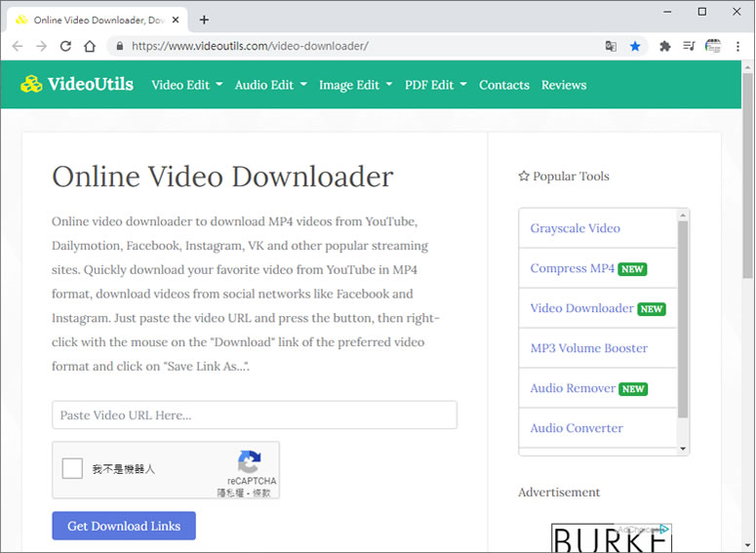Click the Online Video Downloader heading
Viewport: 756px width, 553px height.
222,177
